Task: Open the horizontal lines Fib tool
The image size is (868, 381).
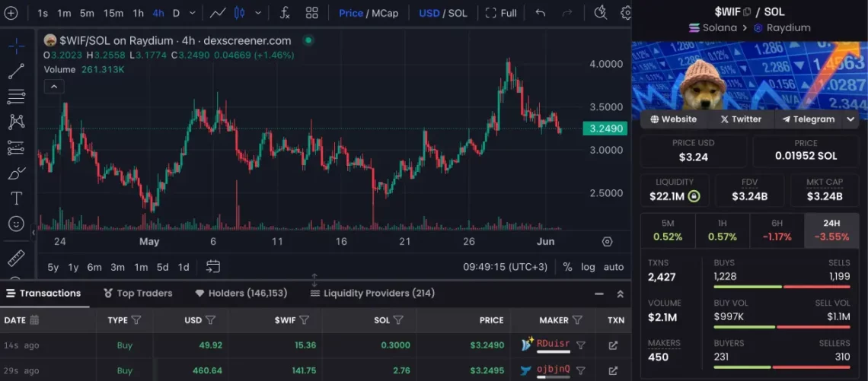Action: pyautogui.click(x=16, y=97)
